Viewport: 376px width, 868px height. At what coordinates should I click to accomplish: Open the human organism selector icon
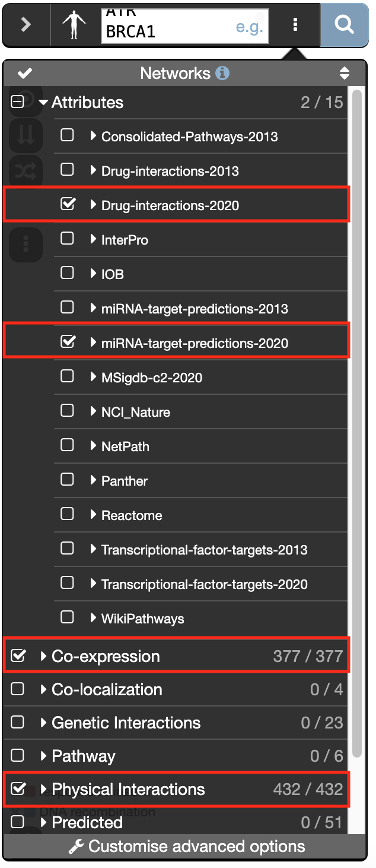[x=74, y=25]
